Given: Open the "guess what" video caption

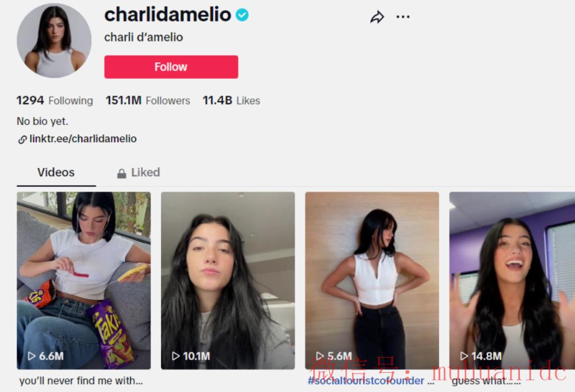Looking at the screenshot, I should (486, 381).
